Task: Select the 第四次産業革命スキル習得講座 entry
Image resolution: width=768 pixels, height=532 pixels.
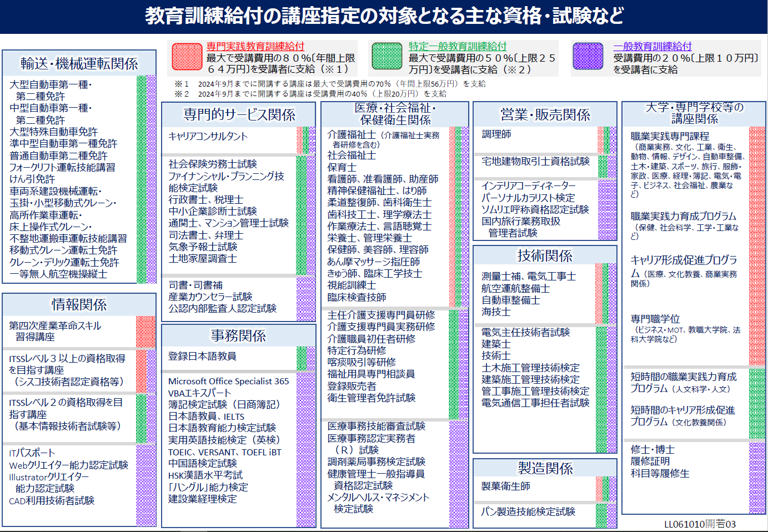Action: [55, 331]
